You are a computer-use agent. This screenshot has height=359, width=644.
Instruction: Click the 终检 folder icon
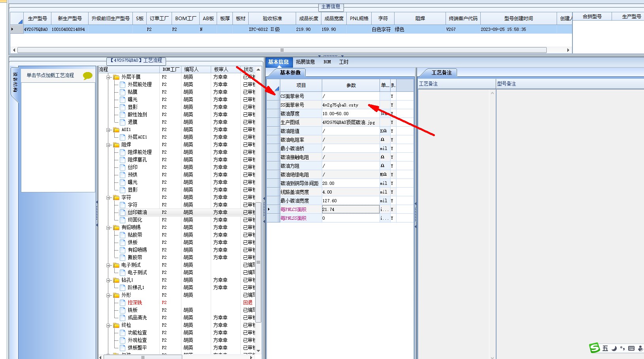click(x=117, y=325)
